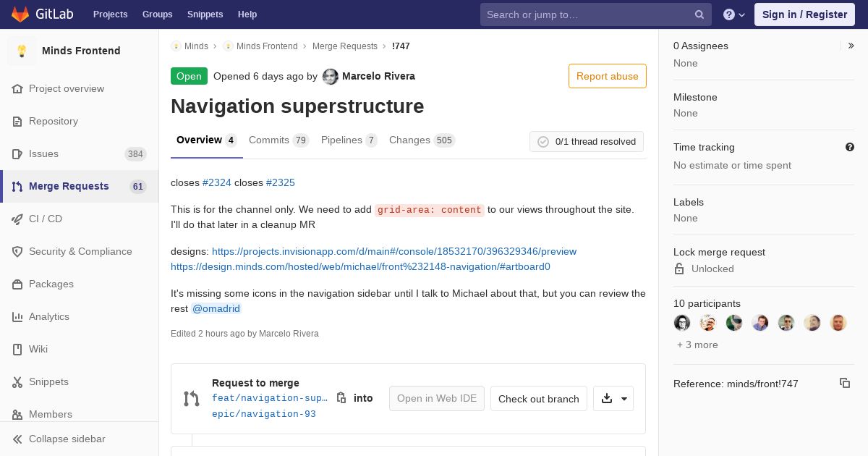The width and height of the screenshot is (868, 456).
Task: Select the Overview tab
Action: pyautogui.click(x=207, y=140)
